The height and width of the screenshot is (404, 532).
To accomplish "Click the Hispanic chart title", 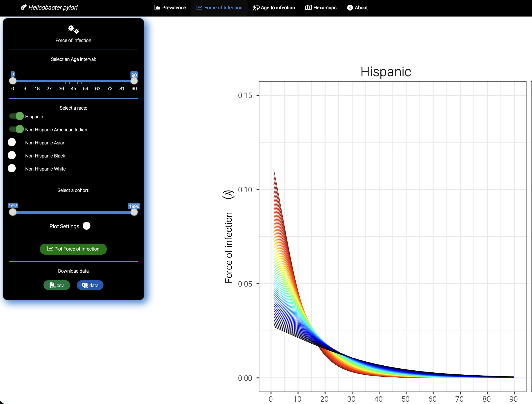I will [386, 72].
